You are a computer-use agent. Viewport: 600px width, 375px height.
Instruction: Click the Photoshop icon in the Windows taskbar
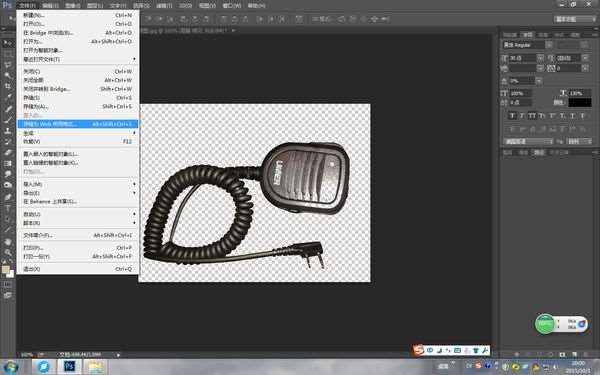(x=69, y=367)
